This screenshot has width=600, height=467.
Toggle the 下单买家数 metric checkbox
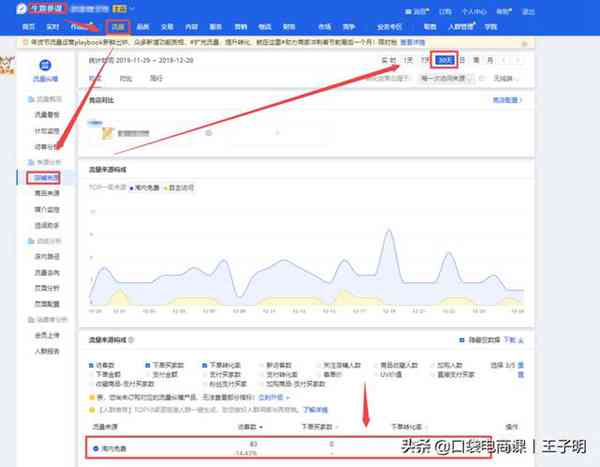tap(147, 365)
